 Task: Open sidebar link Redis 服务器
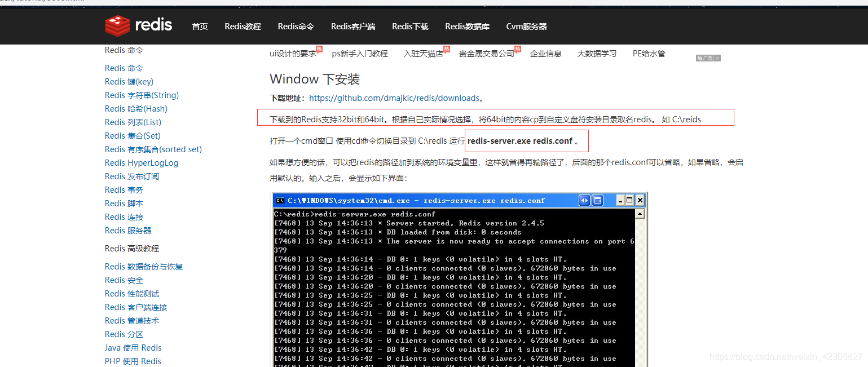click(128, 231)
